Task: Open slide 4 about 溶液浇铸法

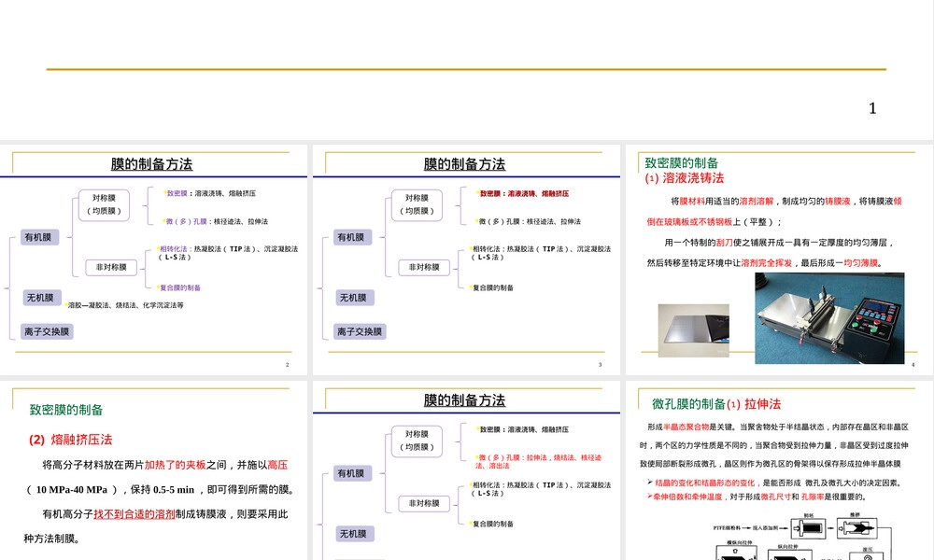Action: click(779, 259)
